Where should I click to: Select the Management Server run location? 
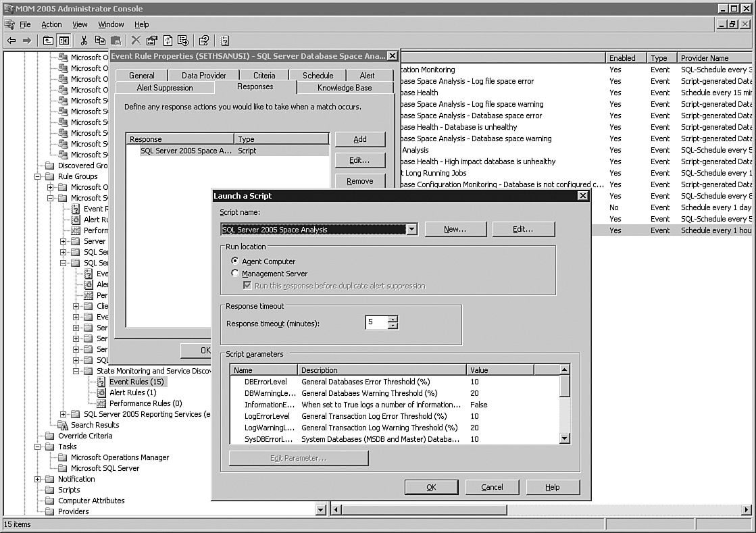tap(235, 274)
